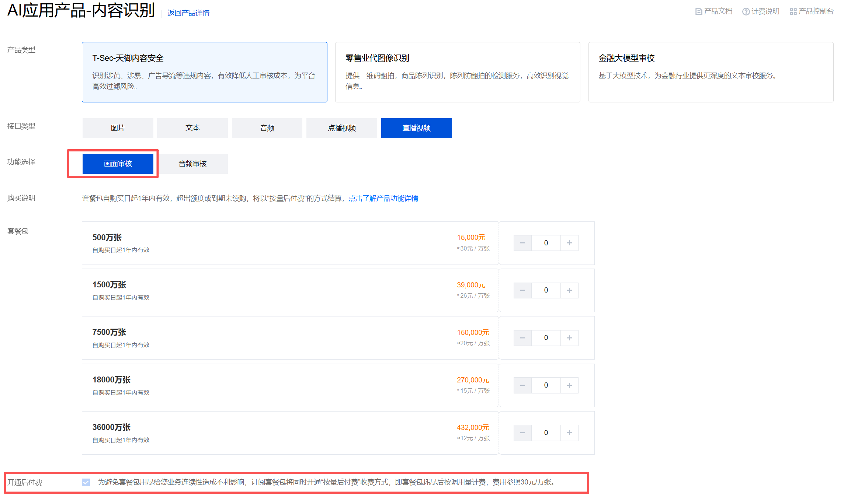
Task: Open 点击了解产品功能详情 link
Action: [383, 199]
